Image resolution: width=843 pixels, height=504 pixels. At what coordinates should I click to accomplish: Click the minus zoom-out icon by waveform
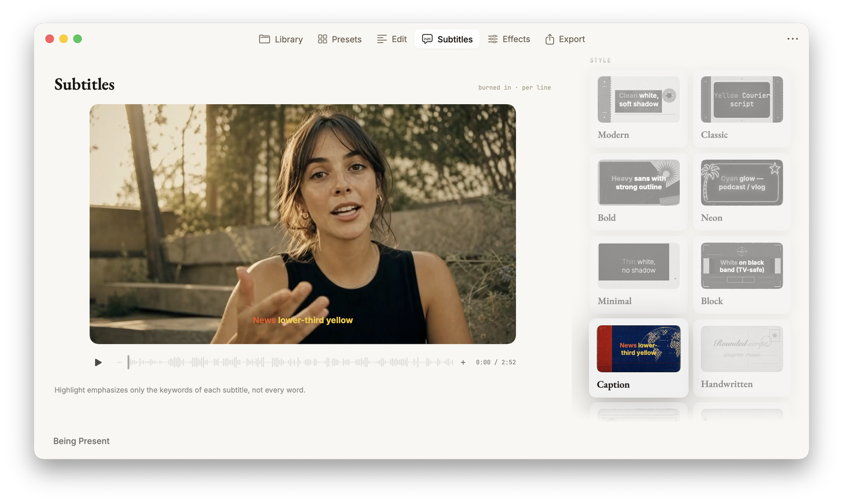tap(119, 362)
